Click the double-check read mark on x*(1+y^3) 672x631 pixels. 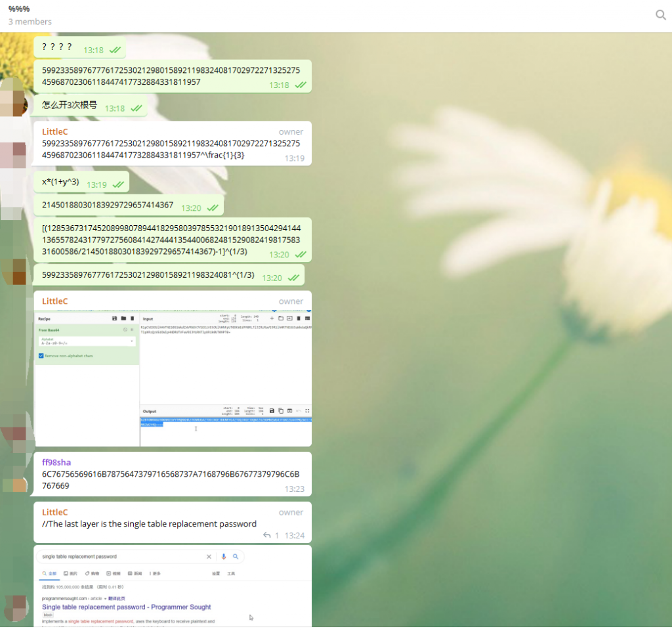[118, 185]
